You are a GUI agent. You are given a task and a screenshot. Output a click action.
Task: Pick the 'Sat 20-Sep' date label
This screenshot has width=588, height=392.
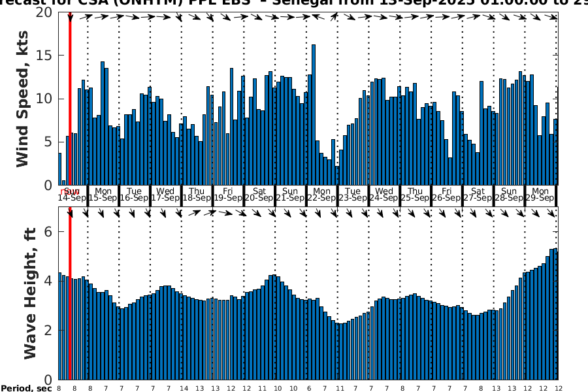click(259, 194)
